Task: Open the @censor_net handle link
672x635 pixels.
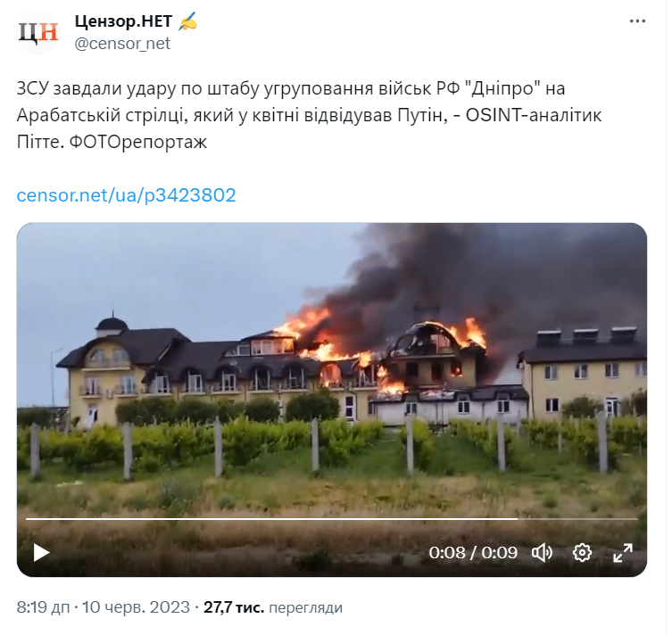Action: point(122,44)
